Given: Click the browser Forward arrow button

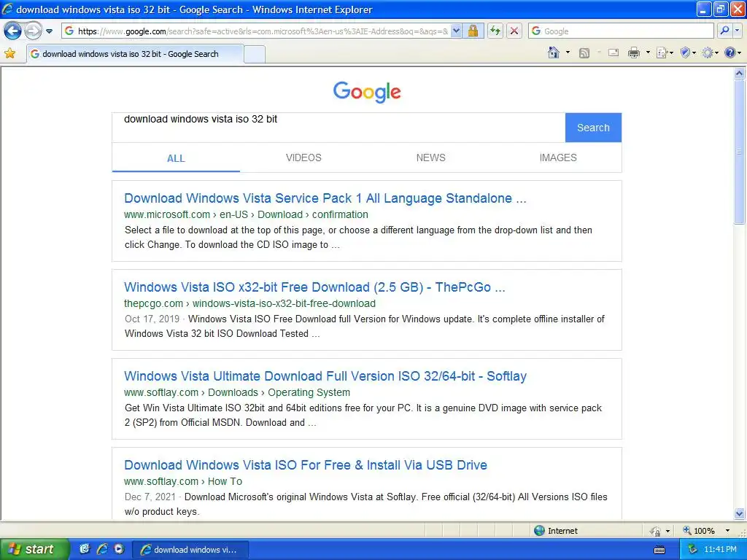Looking at the screenshot, I should pos(33,31).
